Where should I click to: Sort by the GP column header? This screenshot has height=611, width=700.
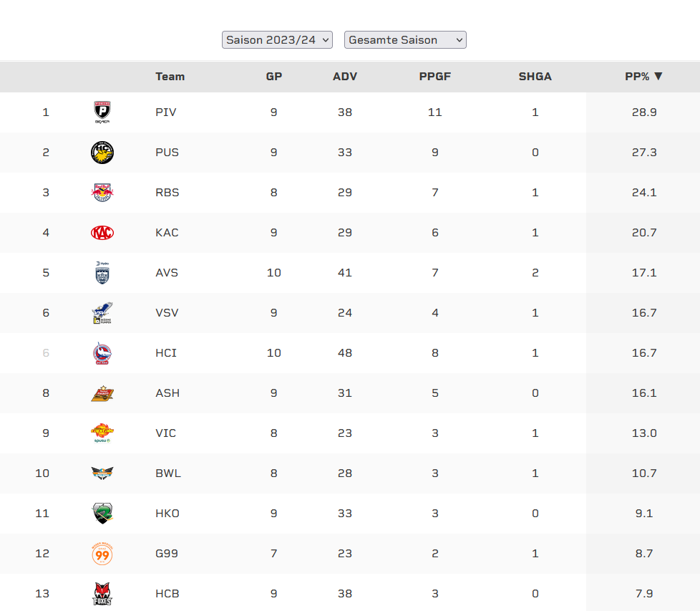pos(274,77)
